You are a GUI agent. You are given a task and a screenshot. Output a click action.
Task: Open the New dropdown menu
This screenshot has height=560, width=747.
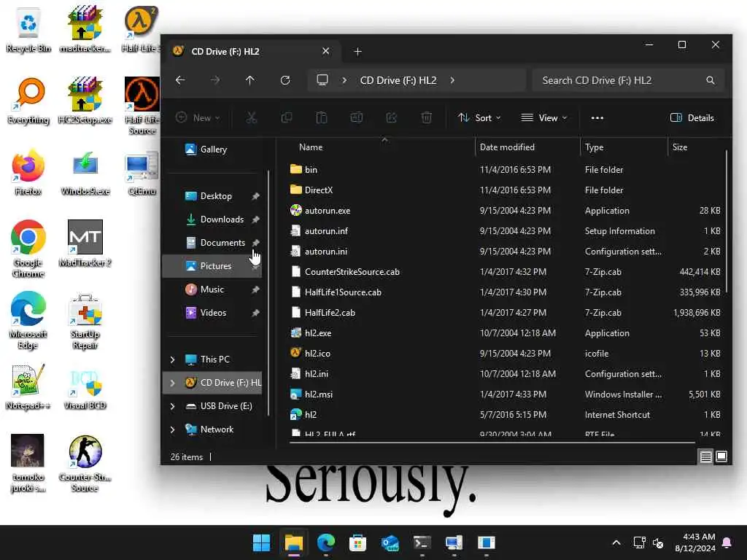[x=198, y=117]
